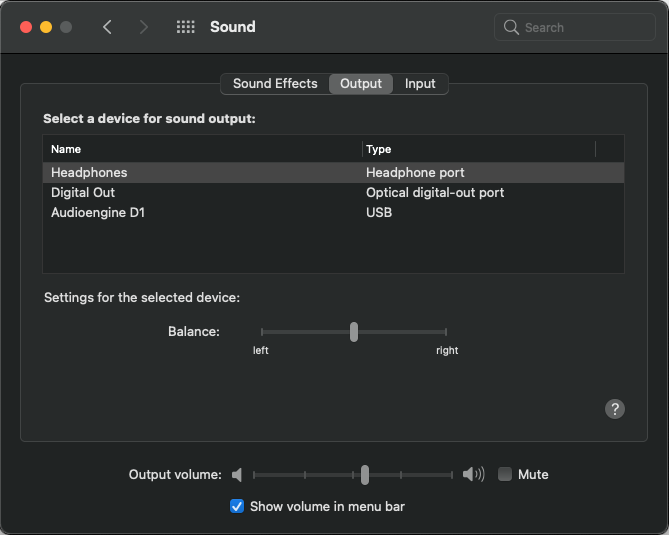Click the Balance slider handle
This screenshot has height=535, width=669.
point(354,332)
